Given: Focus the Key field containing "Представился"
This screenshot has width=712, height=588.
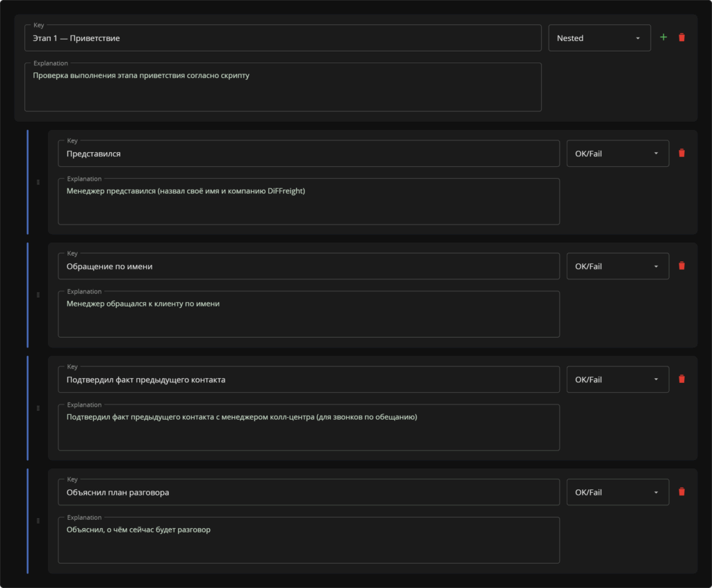Looking at the screenshot, I should [309, 154].
